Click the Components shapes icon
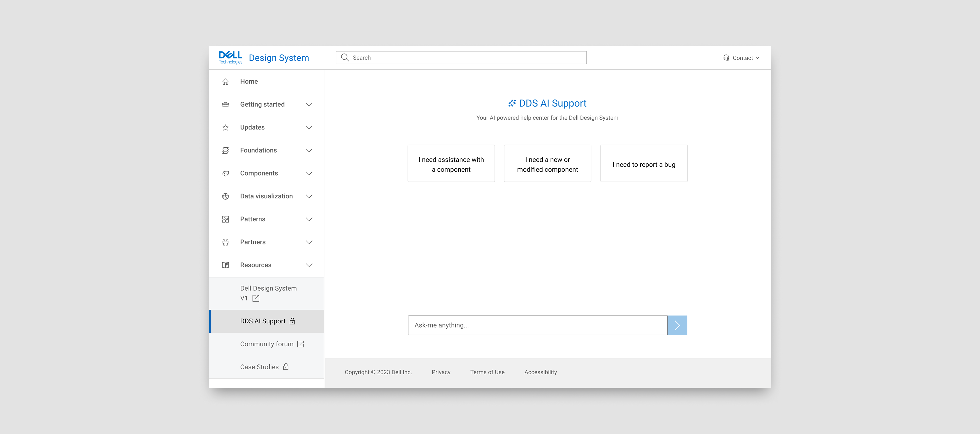980x434 pixels. coord(225,173)
